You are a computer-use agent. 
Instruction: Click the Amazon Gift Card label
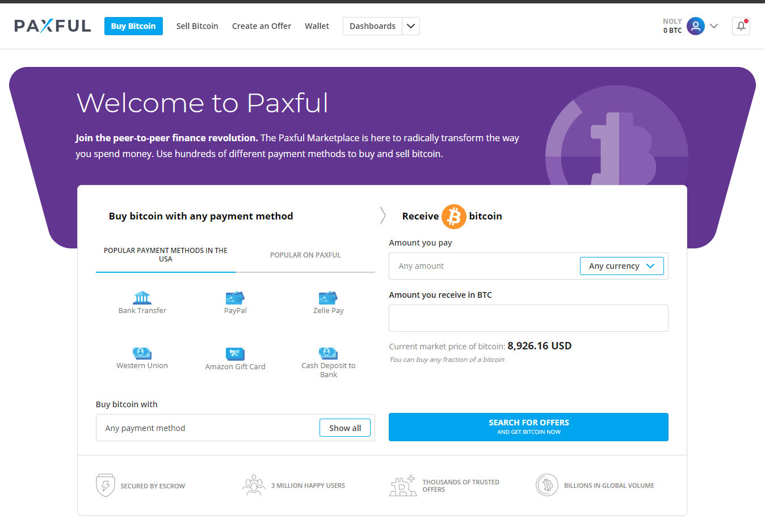235,367
